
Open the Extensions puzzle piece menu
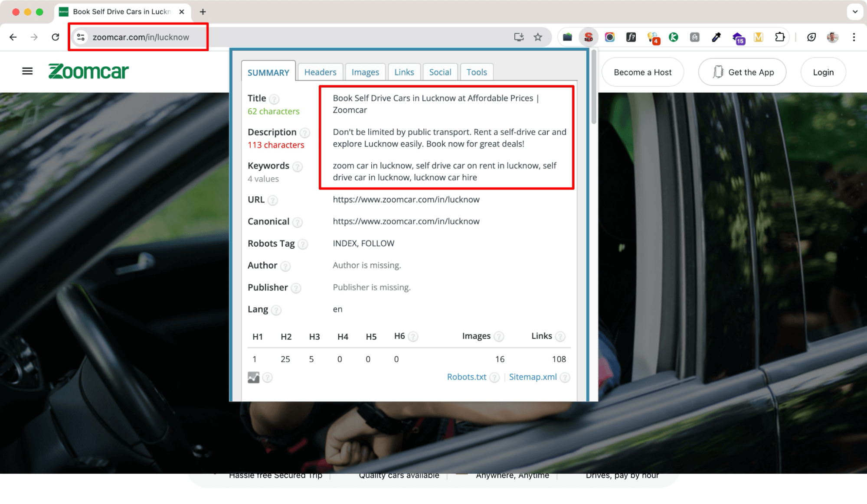(780, 37)
